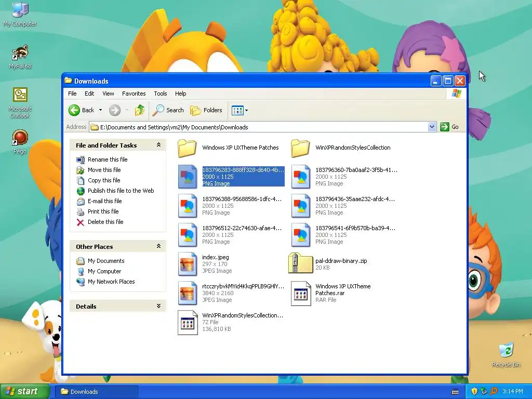Screen dimensions: 532x399
Task: Select the 183796541-6f9b570b PNG image icon
Action: [x=301, y=235]
